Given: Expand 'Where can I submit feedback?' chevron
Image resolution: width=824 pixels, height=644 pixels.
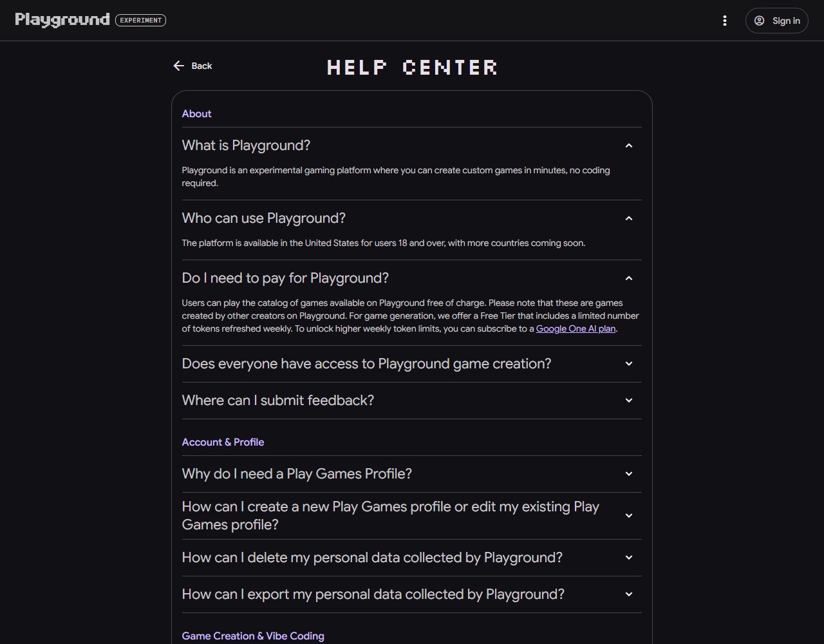Looking at the screenshot, I should click(x=629, y=401).
